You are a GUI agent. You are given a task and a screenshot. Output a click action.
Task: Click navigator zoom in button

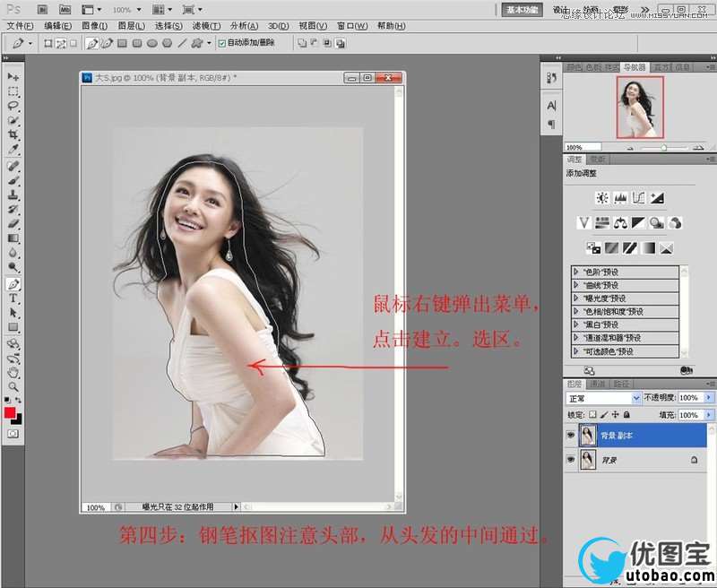tap(698, 147)
